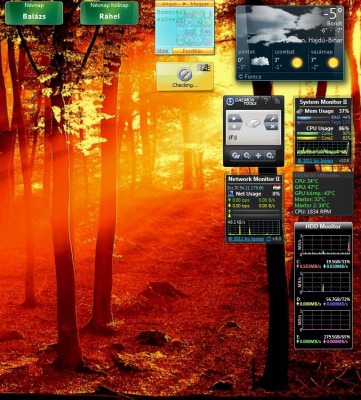Click the CPU history graph in System Monitor II
This screenshot has height=400, width=361.
click(323, 149)
